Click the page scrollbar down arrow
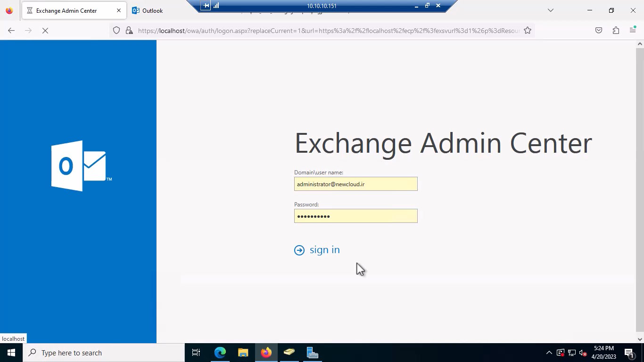Viewport: 644px width, 362px height. (x=640, y=339)
